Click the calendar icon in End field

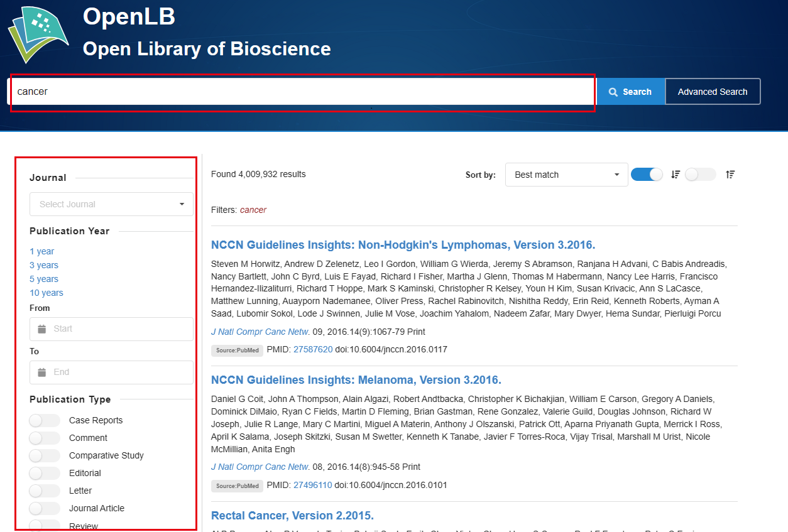click(x=42, y=372)
